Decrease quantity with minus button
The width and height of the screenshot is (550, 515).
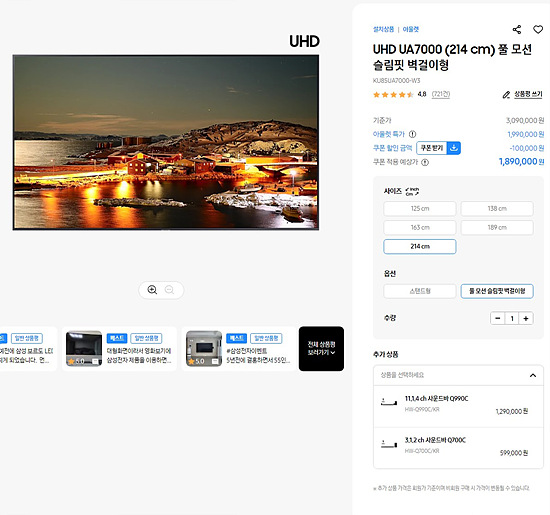click(x=497, y=318)
